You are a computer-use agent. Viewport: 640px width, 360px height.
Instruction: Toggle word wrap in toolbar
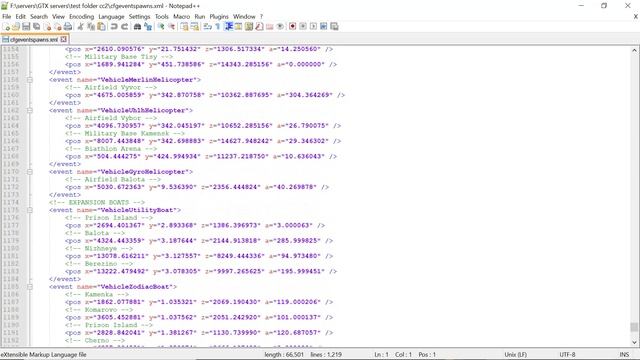pos(207,27)
